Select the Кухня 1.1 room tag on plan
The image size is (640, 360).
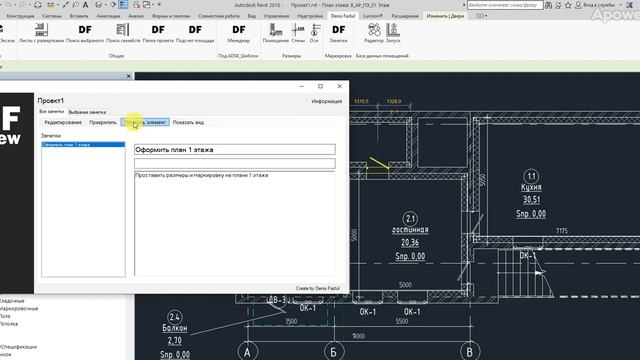[531, 194]
